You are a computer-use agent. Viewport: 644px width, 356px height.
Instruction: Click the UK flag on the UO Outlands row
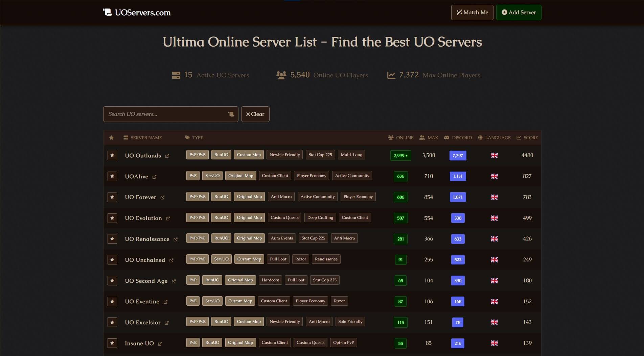click(494, 155)
